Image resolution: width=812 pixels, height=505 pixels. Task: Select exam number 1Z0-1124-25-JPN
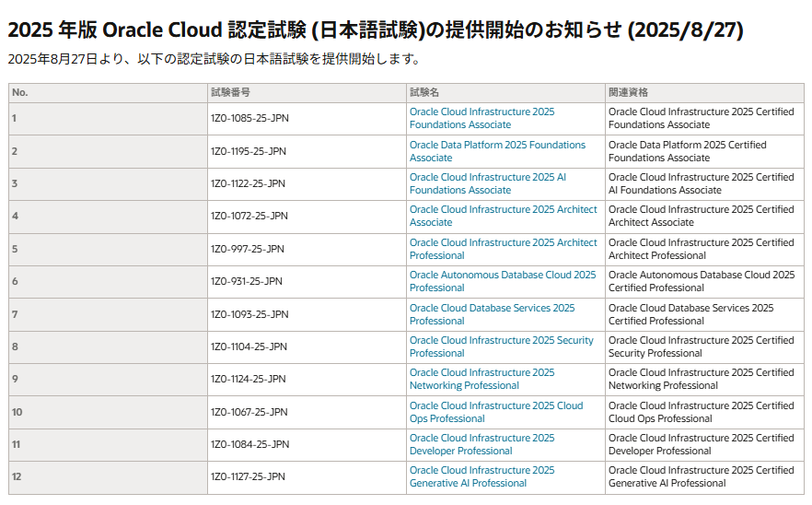click(248, 379)
